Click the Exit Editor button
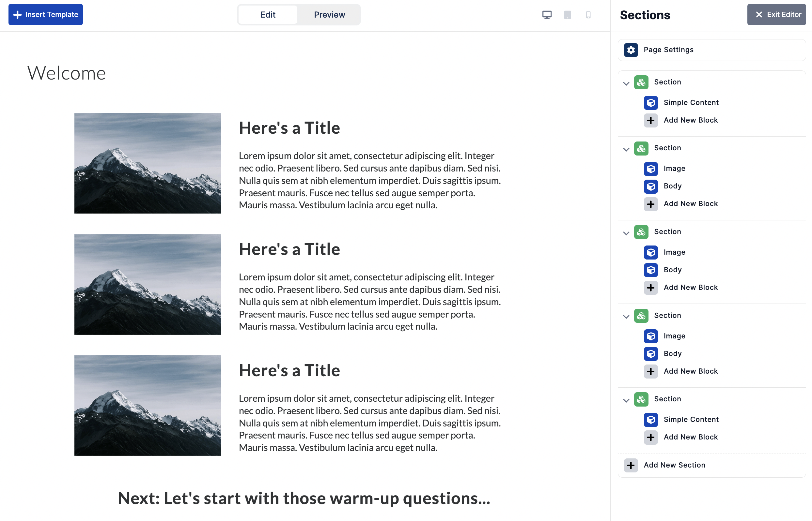Image resolution: width=812 pixels, height=521 pixels. pyautogui.click(x=776, y=15)
